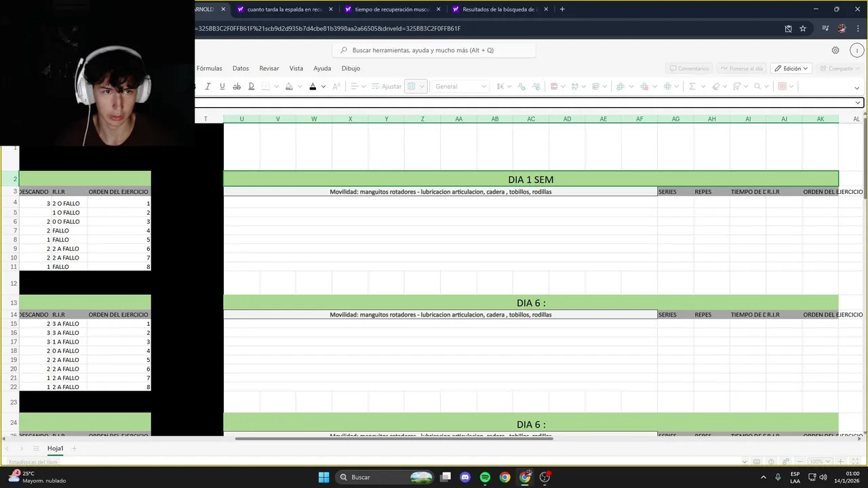Click the AutoSum sigma icon
Viewport: 868px width, 488px height.
click(x=692, y=87)
